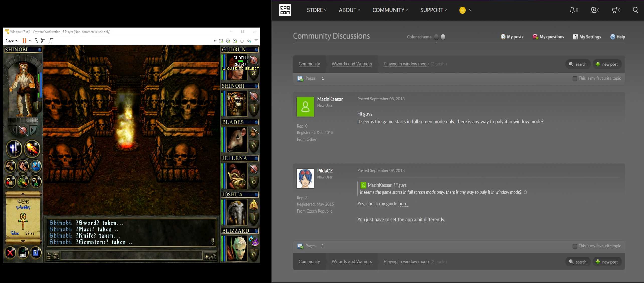Select the dark color scheme circle
The height and width of the screenshot is (283, 644).
pos(436,37)
